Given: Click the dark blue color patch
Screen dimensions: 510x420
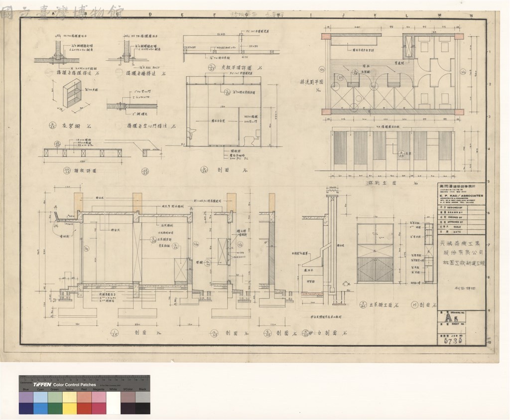Looking at the screenshot, I should point(26,408).
